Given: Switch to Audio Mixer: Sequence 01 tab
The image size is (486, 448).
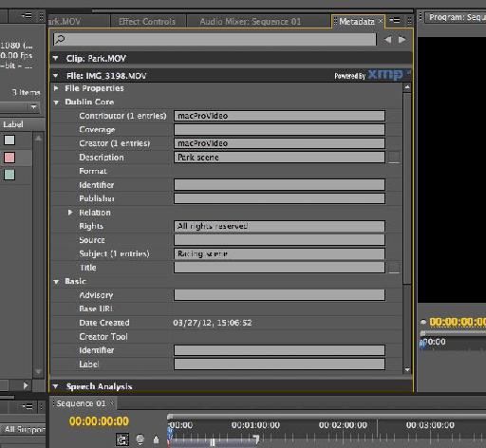Looking at the screenshot, I should [x=250, y=22].
